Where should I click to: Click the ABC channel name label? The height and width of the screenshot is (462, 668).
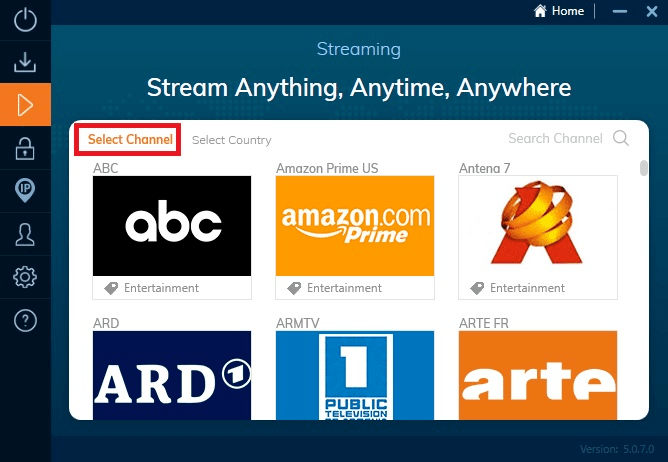106,168
